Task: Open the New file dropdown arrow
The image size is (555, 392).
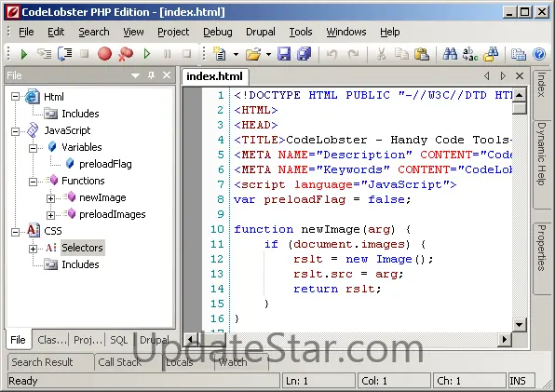Action: [236, 55]
